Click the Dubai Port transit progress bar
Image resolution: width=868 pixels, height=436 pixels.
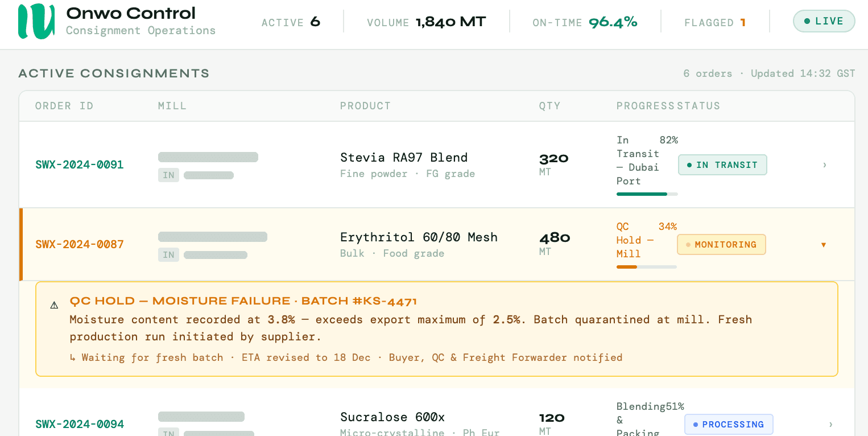647,194
